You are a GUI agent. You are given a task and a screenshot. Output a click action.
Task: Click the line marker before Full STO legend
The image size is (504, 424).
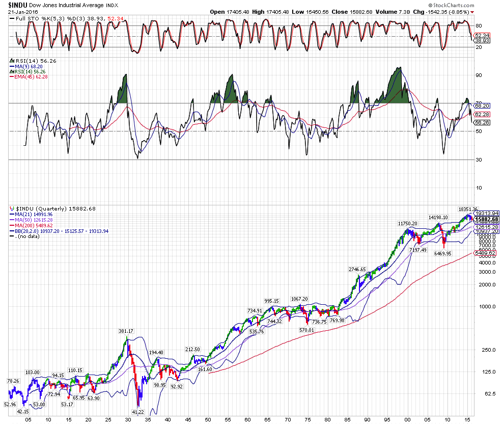[x=12, y=18]
